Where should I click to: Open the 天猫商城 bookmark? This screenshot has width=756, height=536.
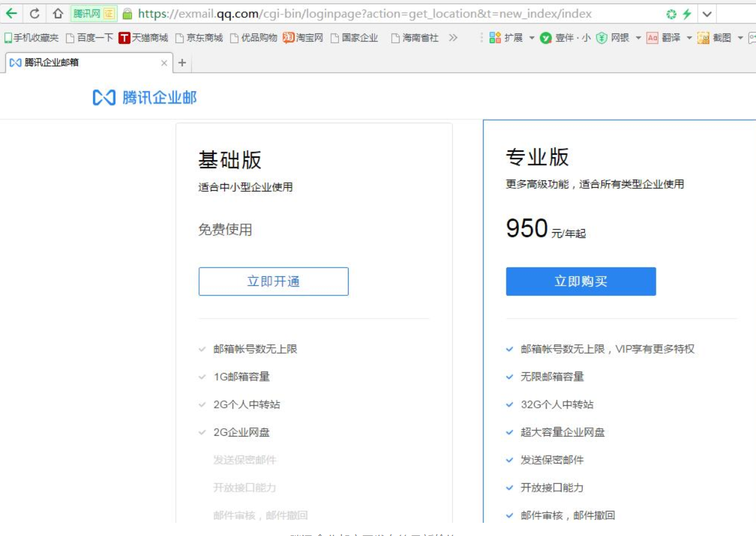[143, 38]
